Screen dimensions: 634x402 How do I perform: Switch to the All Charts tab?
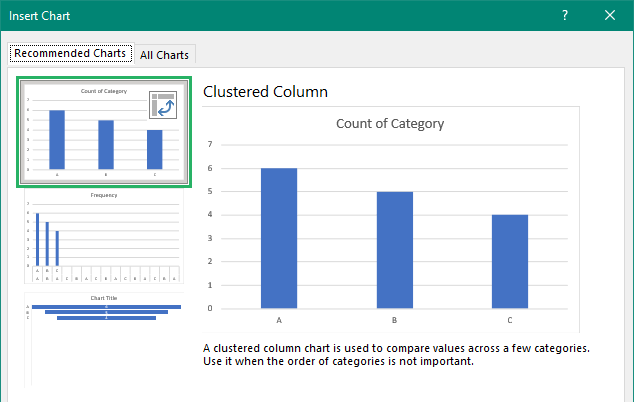pos(165,55)
